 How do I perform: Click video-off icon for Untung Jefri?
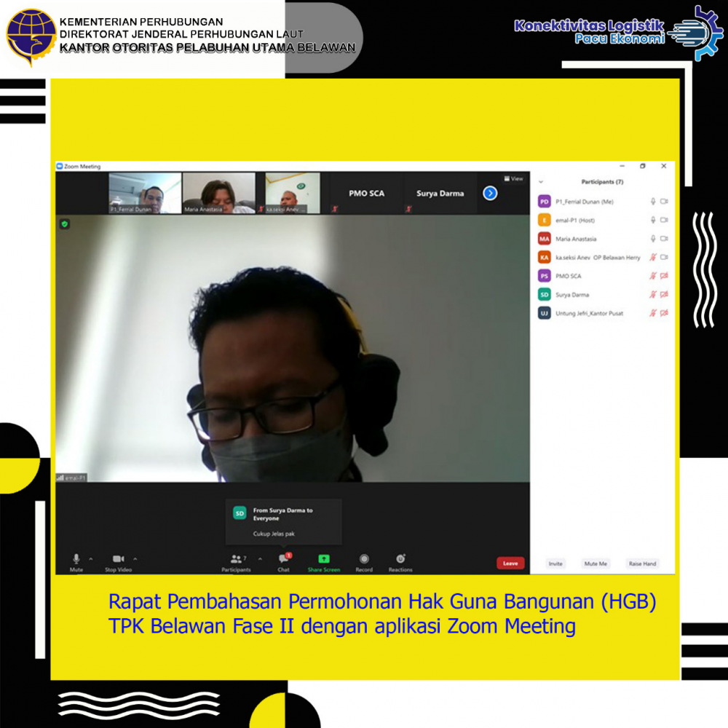pyautogui.click(x=665, y=313)
